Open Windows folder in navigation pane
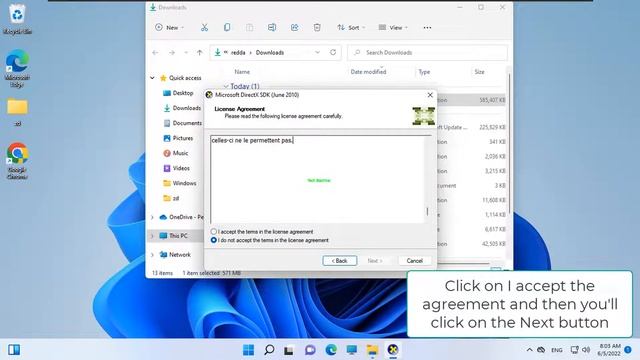Screen dimensions: 640x360 click(180, 183)
